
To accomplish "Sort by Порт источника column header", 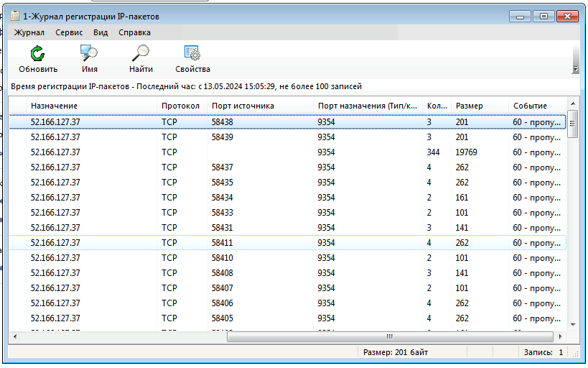I will coord(260,106).
